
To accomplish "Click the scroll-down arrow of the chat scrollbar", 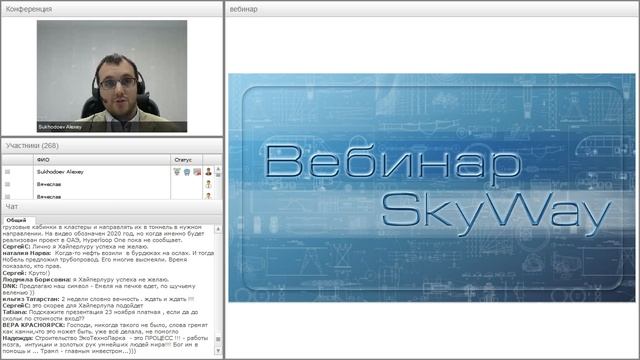I will [218, 351].
